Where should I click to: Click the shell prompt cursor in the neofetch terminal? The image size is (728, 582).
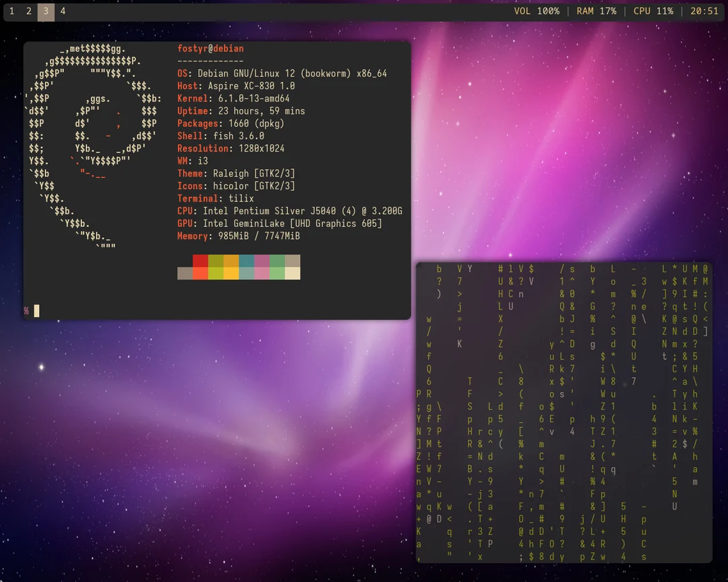pyautogui.click(x=36, y=311)
